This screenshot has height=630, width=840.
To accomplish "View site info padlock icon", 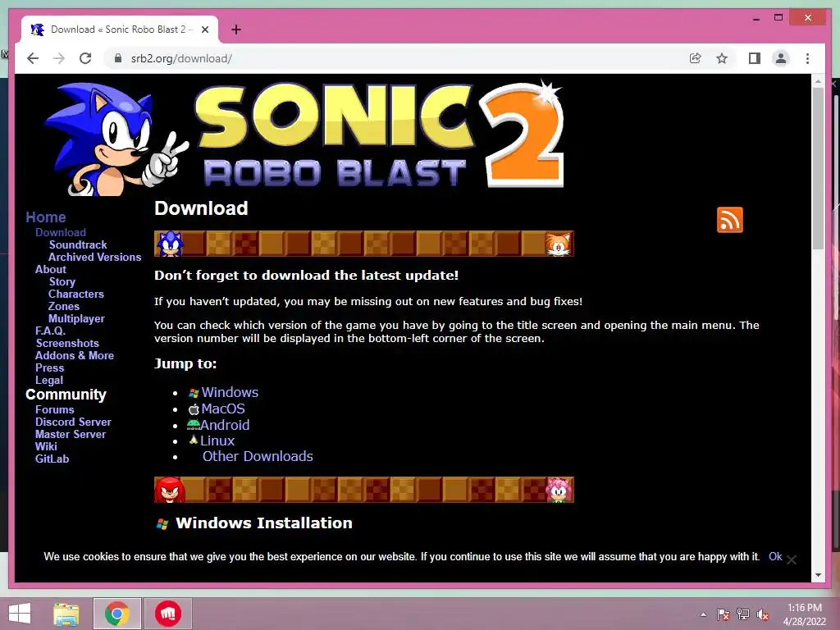I will (x=118, y=58).
